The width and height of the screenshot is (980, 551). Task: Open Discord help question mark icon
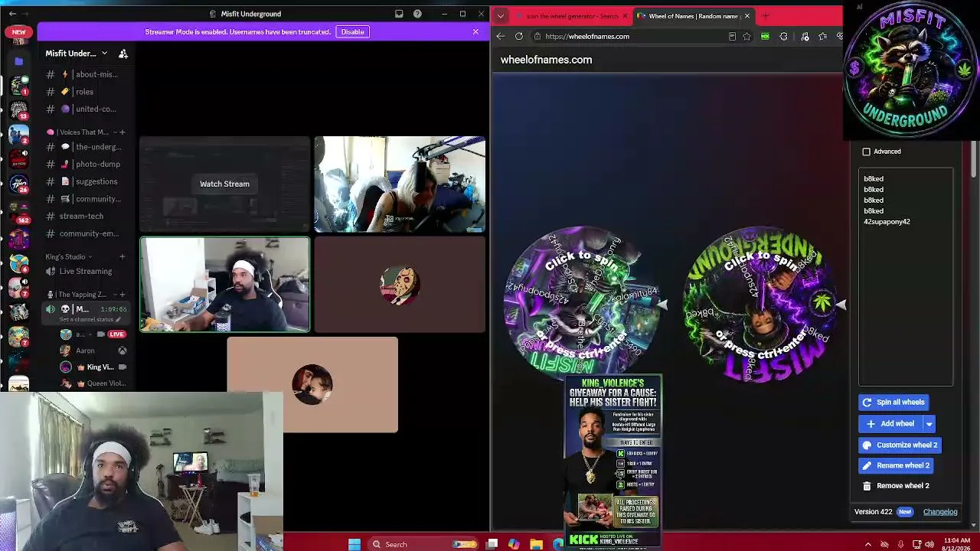click(417, 14)
